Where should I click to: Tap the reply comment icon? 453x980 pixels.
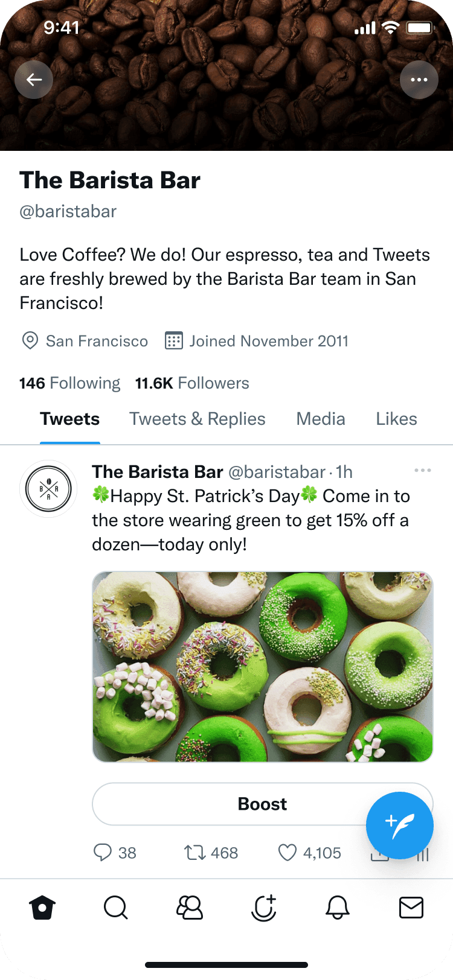103,852
